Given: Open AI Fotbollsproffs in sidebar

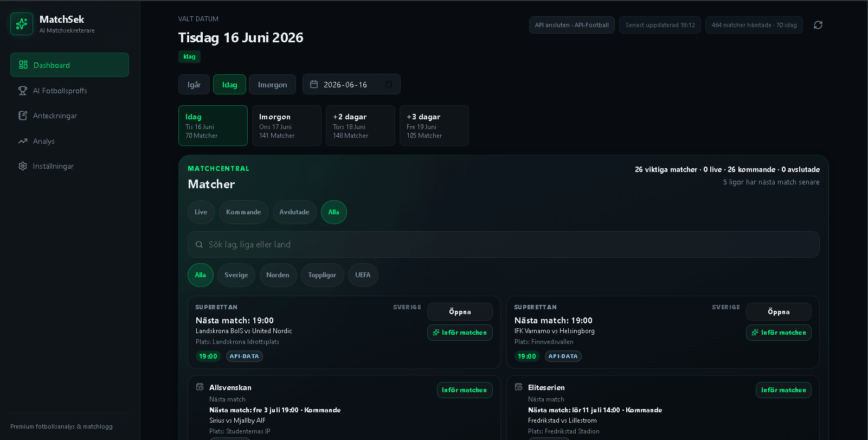Looking at the screenshot, I should point(69,91).
